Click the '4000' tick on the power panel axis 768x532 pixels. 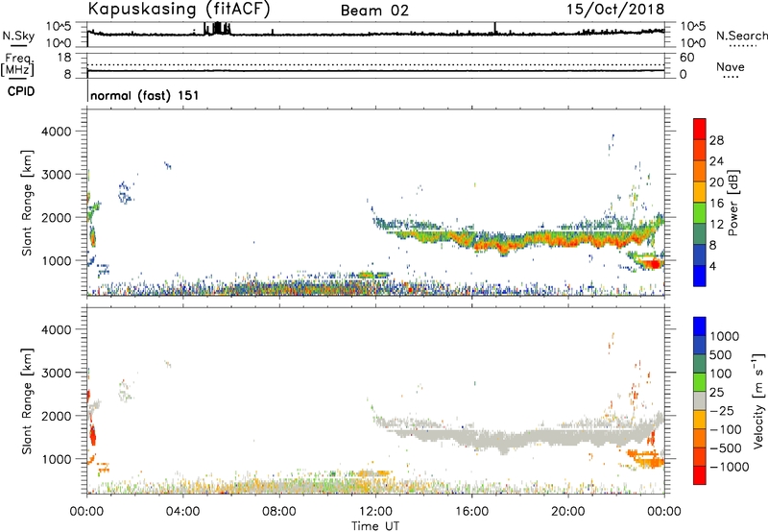point(56,132)
